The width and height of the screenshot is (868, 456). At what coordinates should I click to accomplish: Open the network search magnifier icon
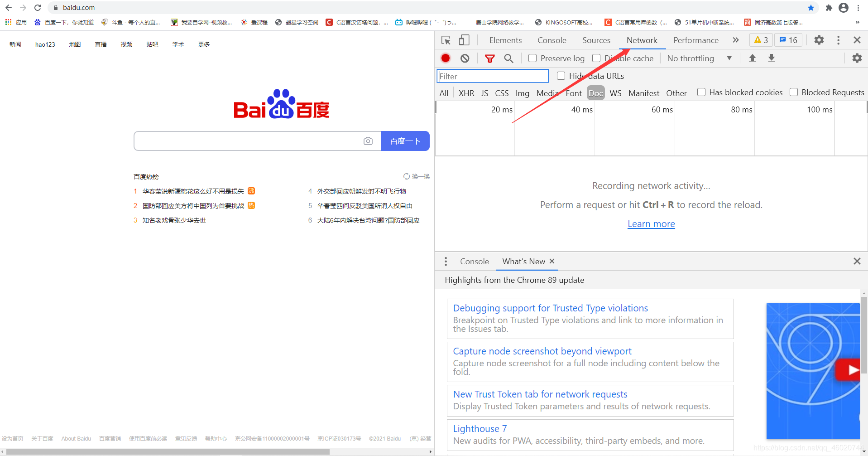(509, 58)
